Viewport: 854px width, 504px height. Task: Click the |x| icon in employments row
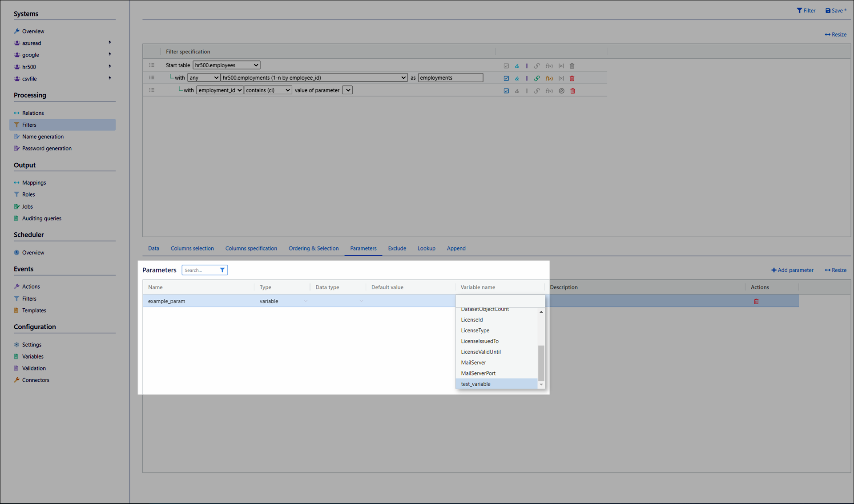click(x=561, y=78)
